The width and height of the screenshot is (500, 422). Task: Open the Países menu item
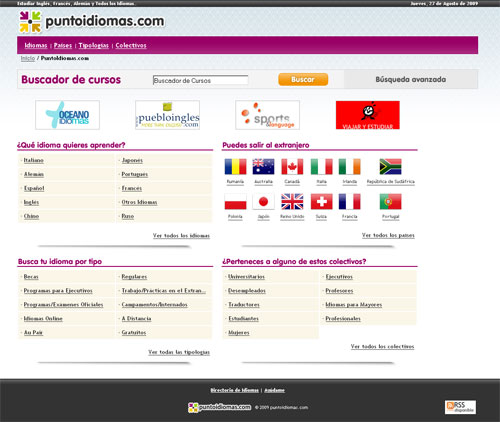63,45
